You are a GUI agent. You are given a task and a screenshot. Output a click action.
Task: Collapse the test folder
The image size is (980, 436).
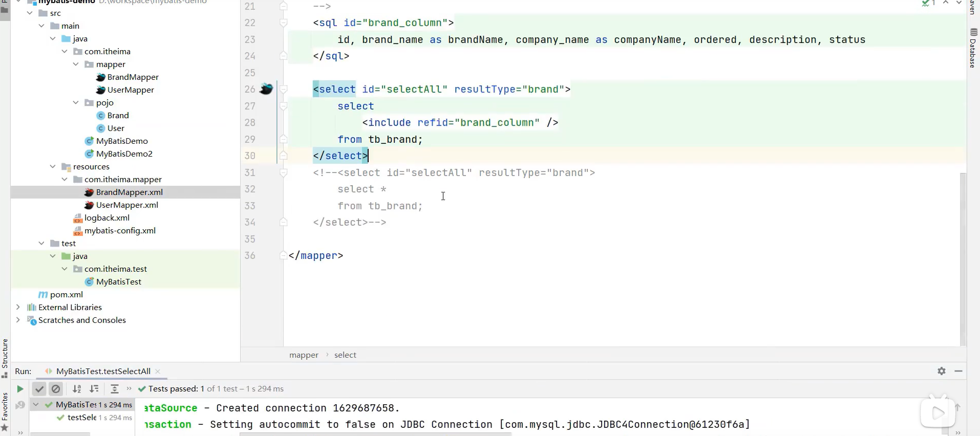click(x=41, y=243)
